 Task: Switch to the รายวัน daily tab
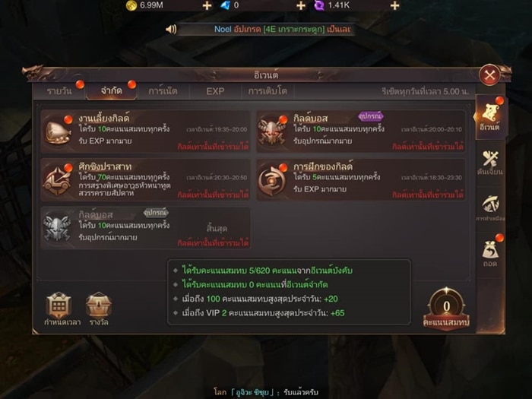pyautogui.click(x=59, y=91)
